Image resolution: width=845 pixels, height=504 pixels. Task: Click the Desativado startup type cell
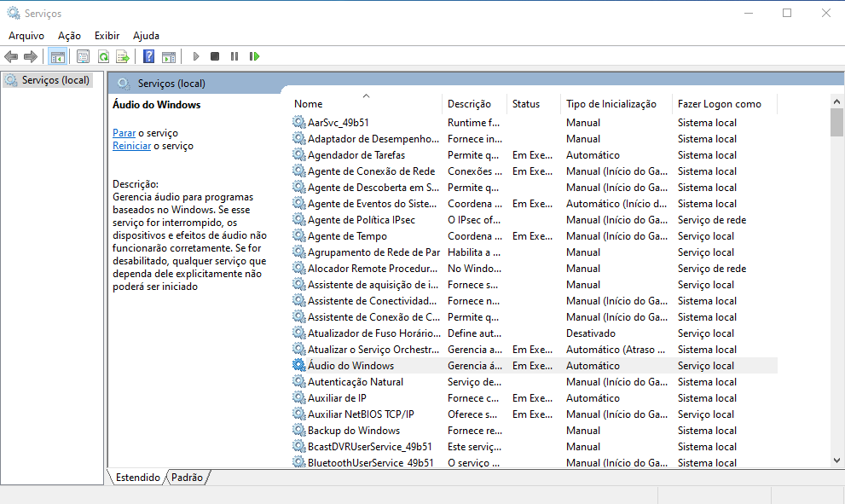(x=591, y=333)
